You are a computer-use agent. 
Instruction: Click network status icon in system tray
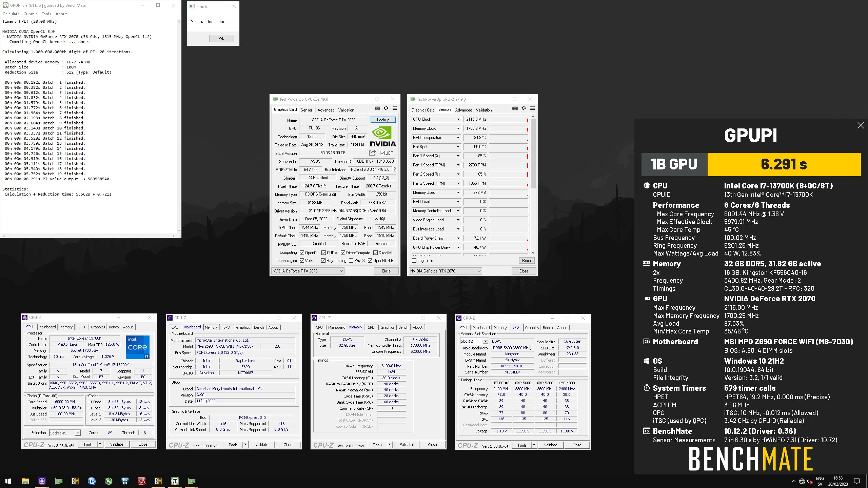click(802, 481)
